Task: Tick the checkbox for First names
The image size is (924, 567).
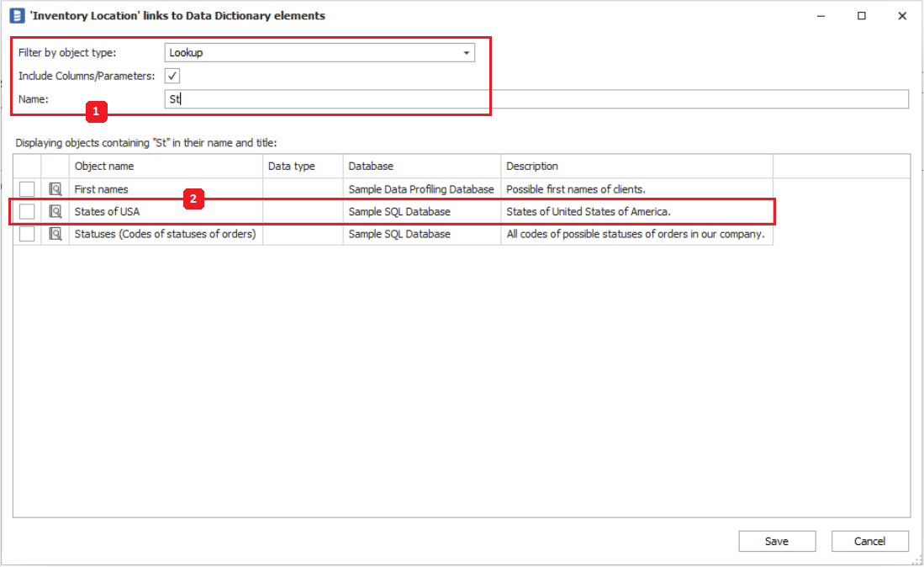Action: click(28, 189)
